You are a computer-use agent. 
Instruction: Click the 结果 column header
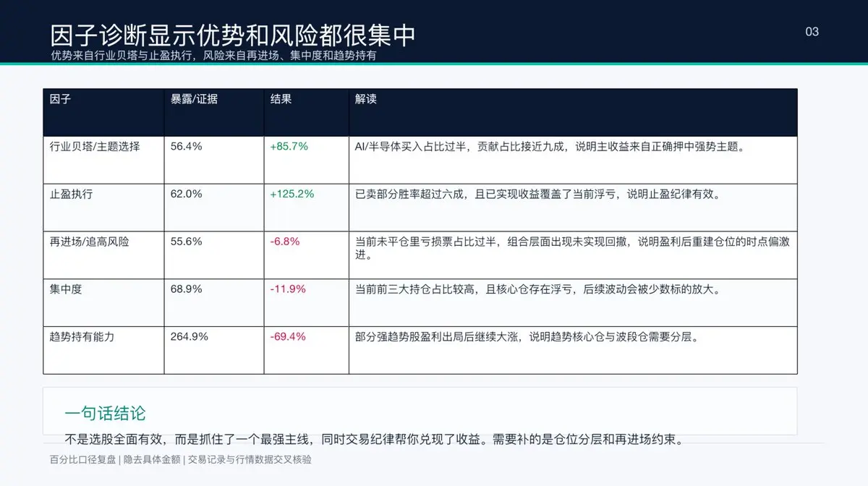coord(281,99)
